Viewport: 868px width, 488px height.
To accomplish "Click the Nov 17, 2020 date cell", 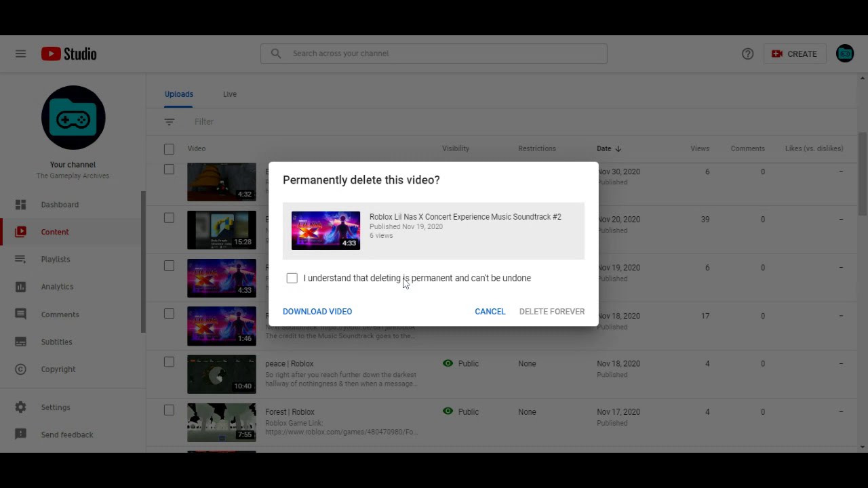I will click(x=618, y=411).
